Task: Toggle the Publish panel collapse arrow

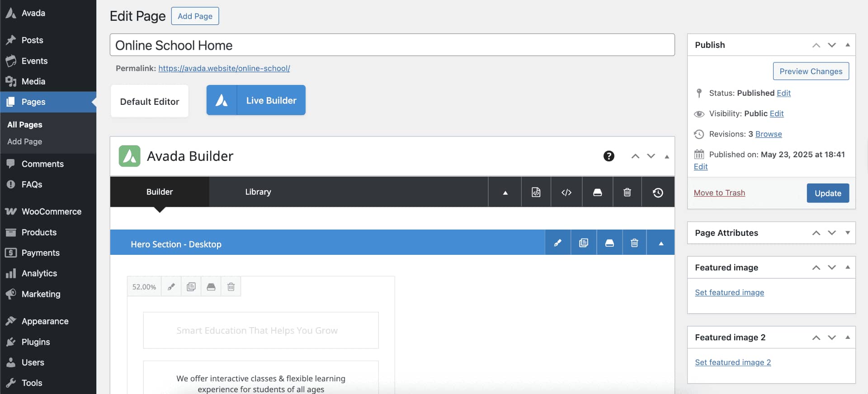Action: click(x=847, y=45)
